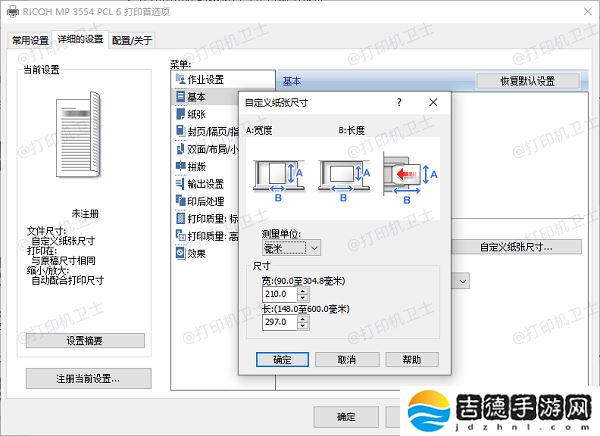Click the document preview thumbnail in 当前设置
The height and width of the screenshot is (436, 600).
pyautogui.click(x=78, y=134)
